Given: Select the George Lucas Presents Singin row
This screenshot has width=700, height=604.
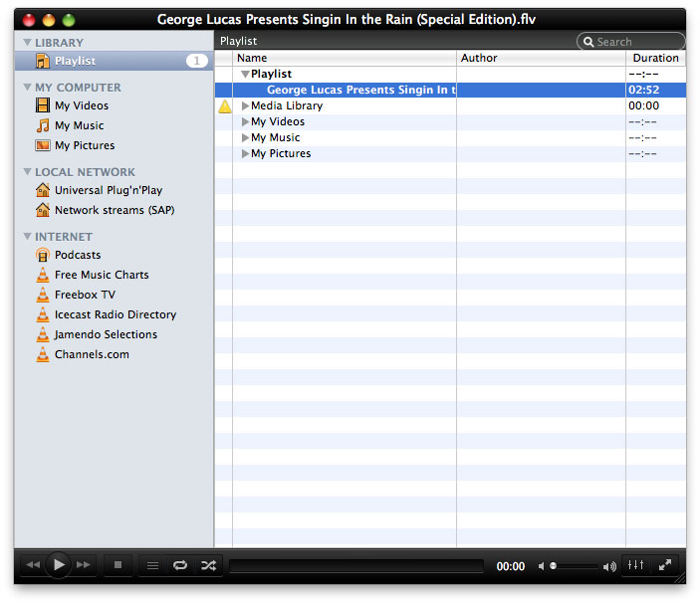Looking at the screenshot, I should point(450,90).
